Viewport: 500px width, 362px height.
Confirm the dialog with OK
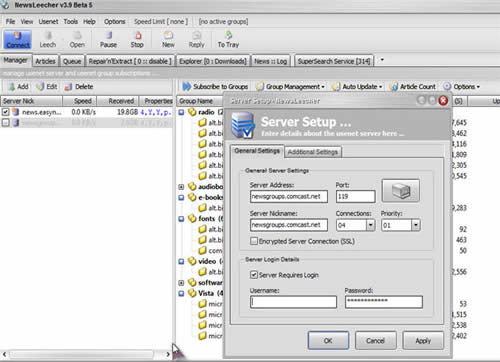click(328, 341)
